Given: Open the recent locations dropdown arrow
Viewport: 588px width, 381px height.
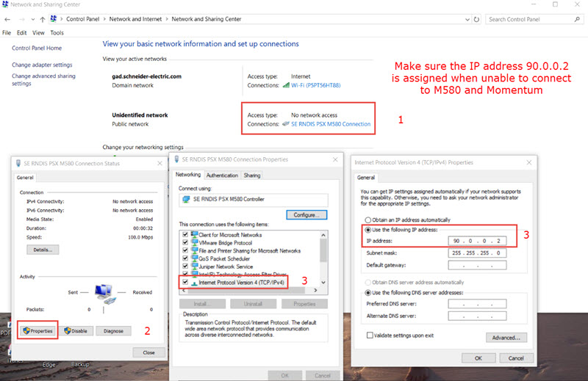Looking at the screenshot, I should (32, 20).
